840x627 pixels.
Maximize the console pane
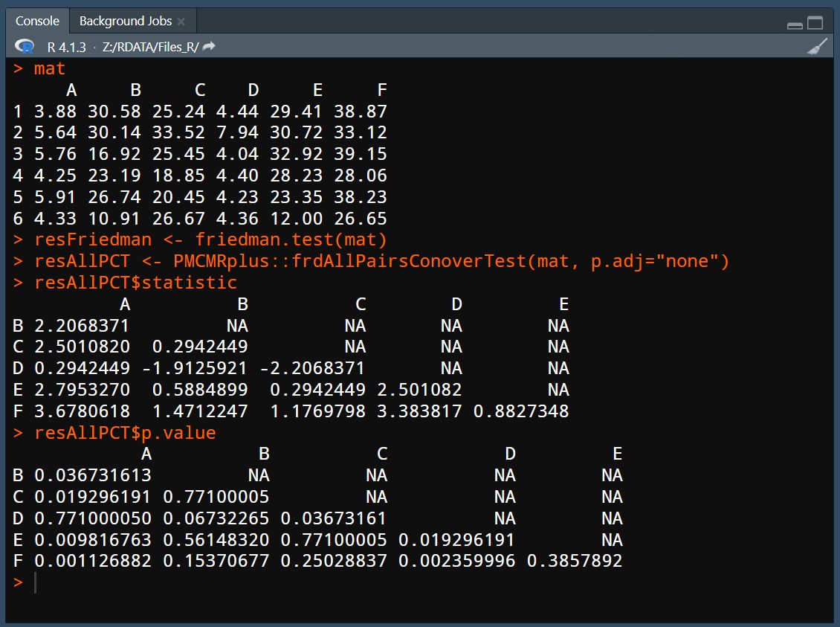(x=815, y=23)
